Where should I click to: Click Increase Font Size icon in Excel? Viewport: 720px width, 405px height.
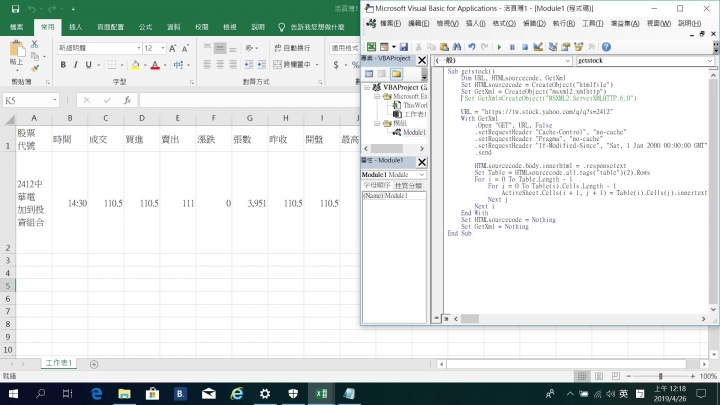pos(173,48)
